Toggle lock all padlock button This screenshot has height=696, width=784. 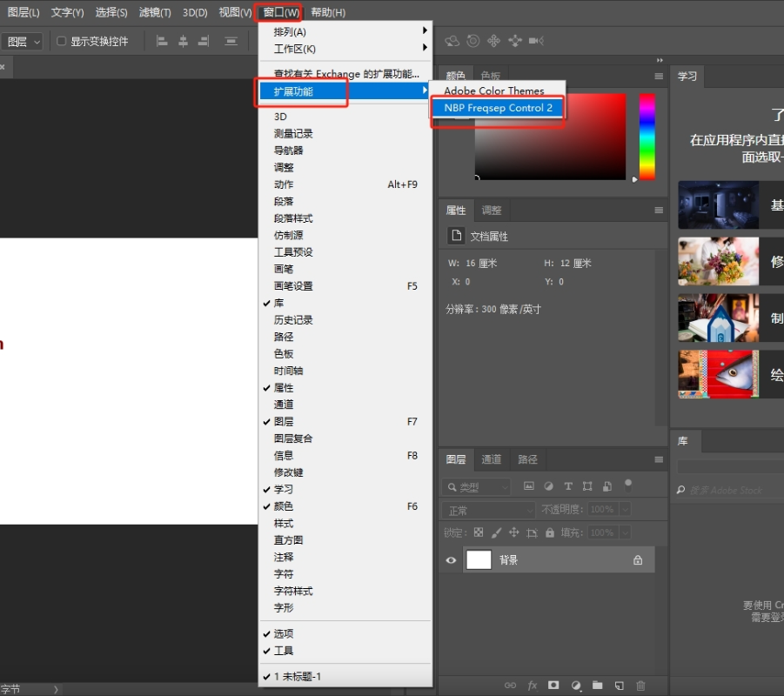click(x=550, y=532)
